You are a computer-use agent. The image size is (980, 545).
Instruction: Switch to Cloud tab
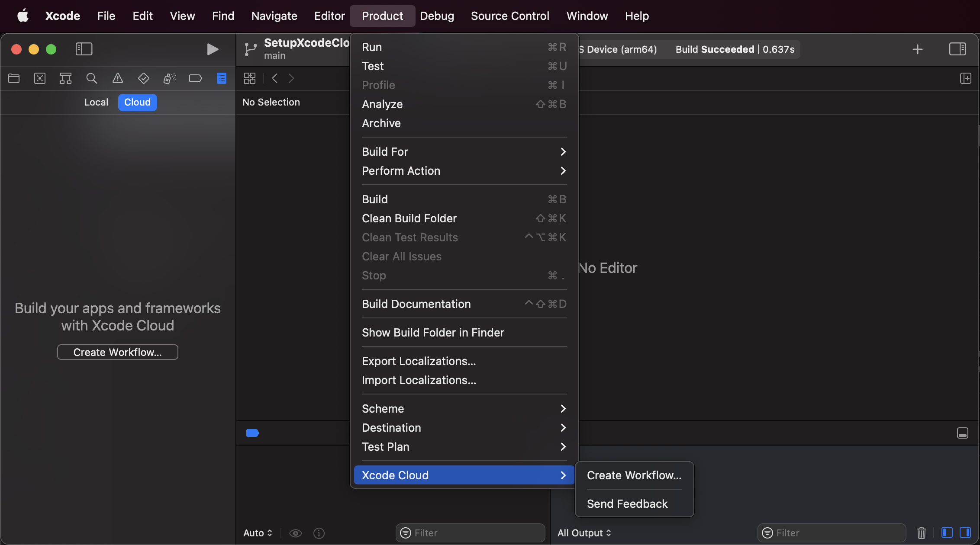pyautogui.click(x=137, y=102)
